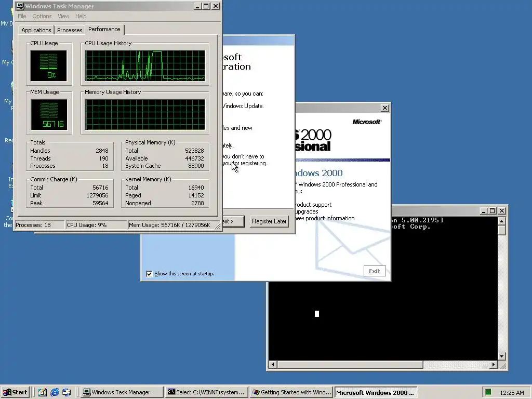The height and width of the screenshot is (399, 532).
Task: Click the Handles value 2848
Action: [102, 151]
